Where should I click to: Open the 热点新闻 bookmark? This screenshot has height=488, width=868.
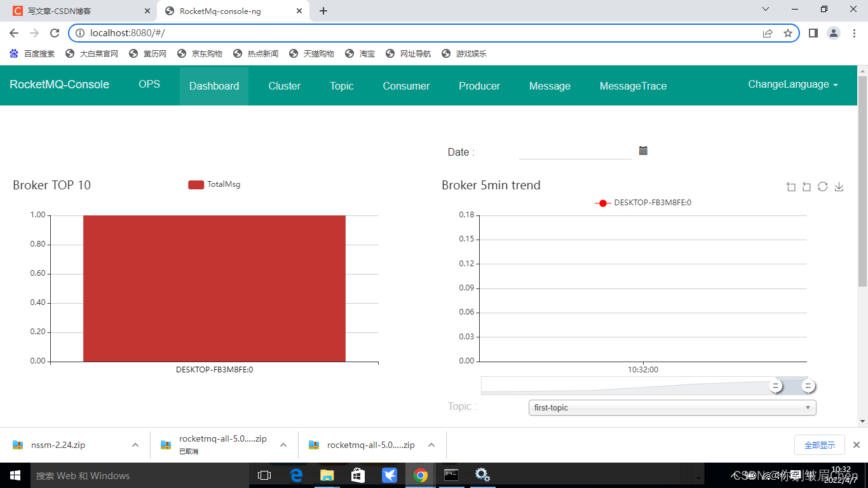click(256, 54)
